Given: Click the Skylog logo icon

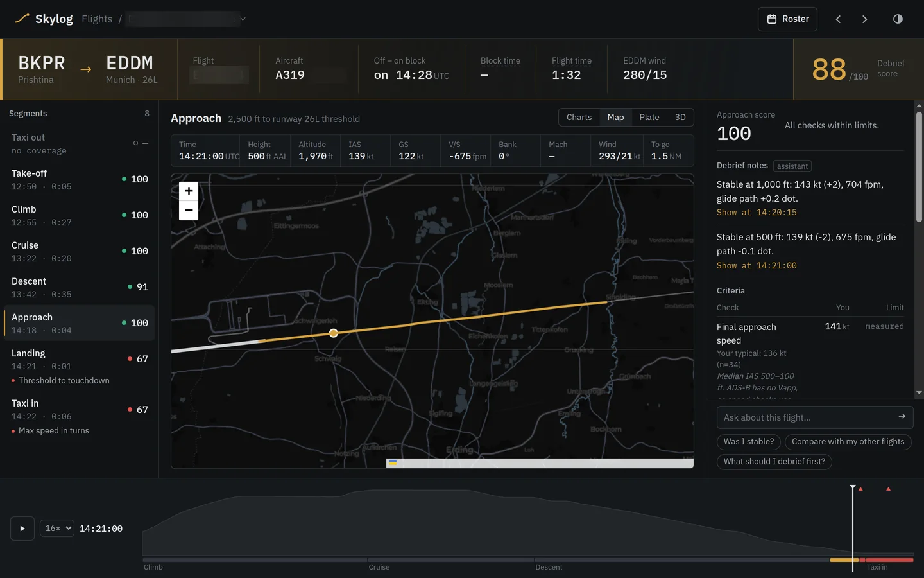Looking at the screenshot, I should (22, 19).
